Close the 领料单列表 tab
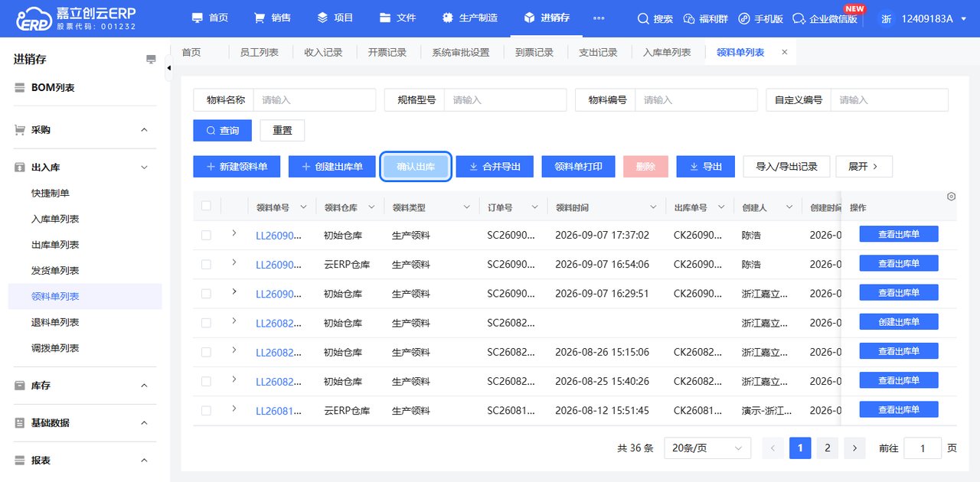Image resolution: width=980 pixels, height=482 pixels. click(784, 52)
